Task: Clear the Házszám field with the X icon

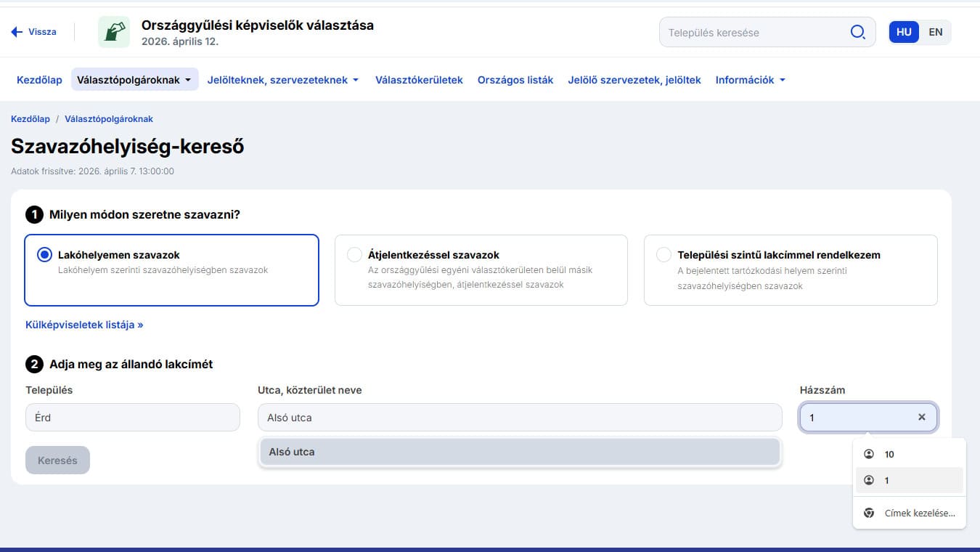Action: (x=921, y=418)
